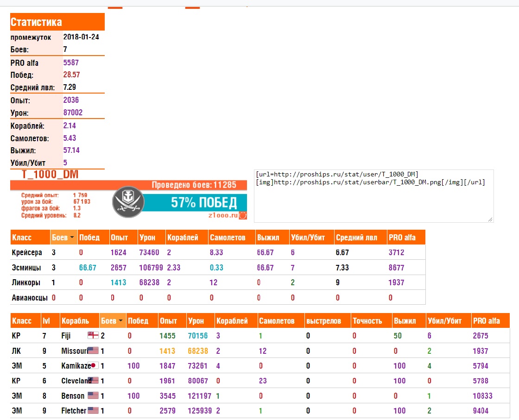Sort the ships table by Выжил column
Screen dimensions: 519x420
(x=409, y=321)
